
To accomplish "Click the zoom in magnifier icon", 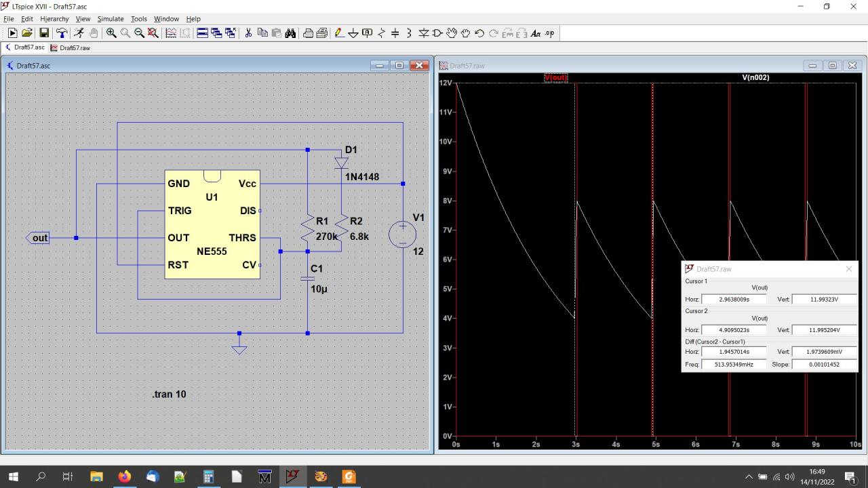I will click(x=111, y=33).
